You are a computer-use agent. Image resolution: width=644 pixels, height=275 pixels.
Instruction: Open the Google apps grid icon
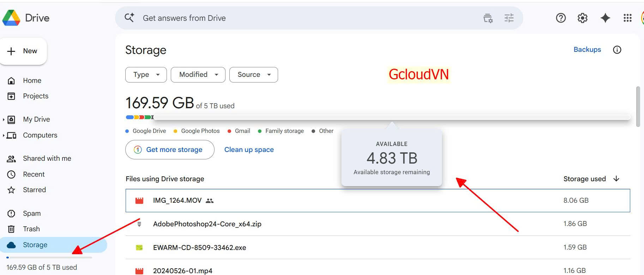[x=627, y=18]
